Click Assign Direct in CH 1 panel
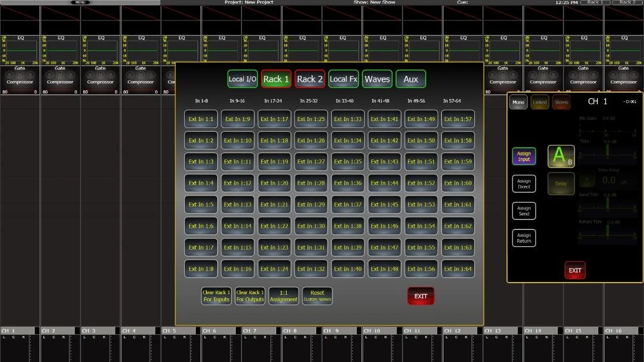The height and width of the screenshot is (362, 644). (524, 184)
